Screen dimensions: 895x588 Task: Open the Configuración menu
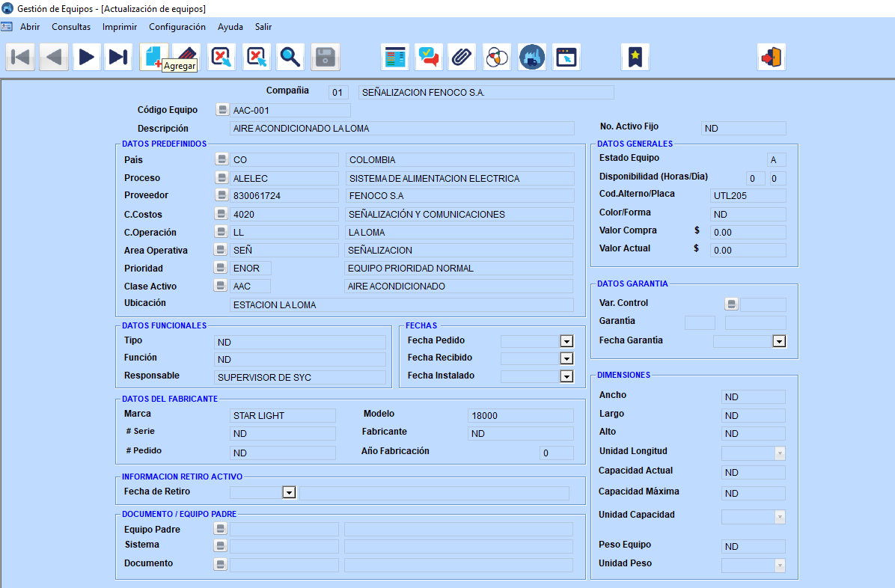(177, 27)
